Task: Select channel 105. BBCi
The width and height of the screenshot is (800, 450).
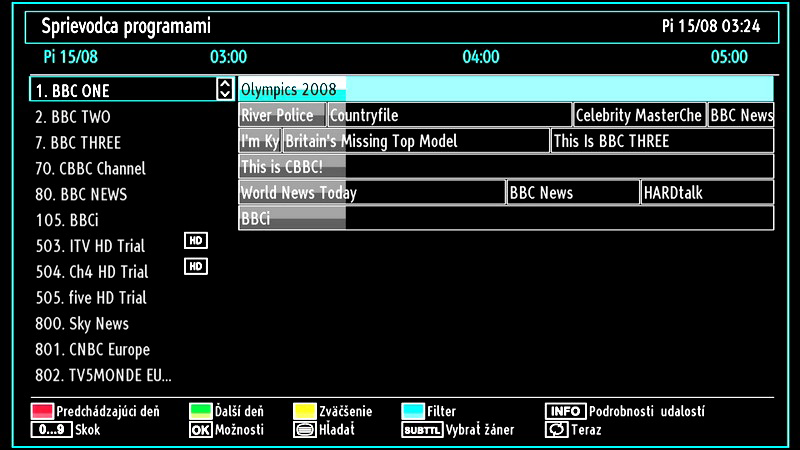Action: (67, 220)
